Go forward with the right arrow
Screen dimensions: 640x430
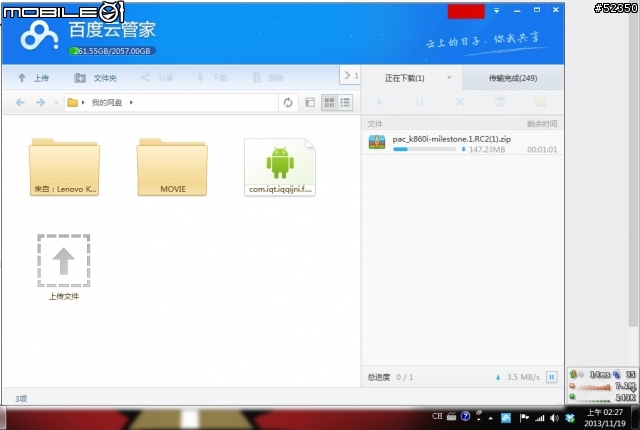pos(40,102)
